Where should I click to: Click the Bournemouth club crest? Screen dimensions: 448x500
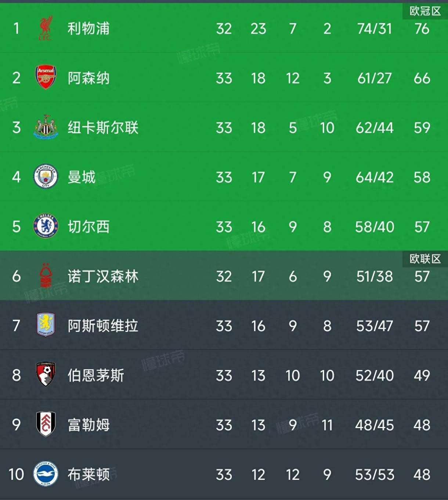(46, 374)
